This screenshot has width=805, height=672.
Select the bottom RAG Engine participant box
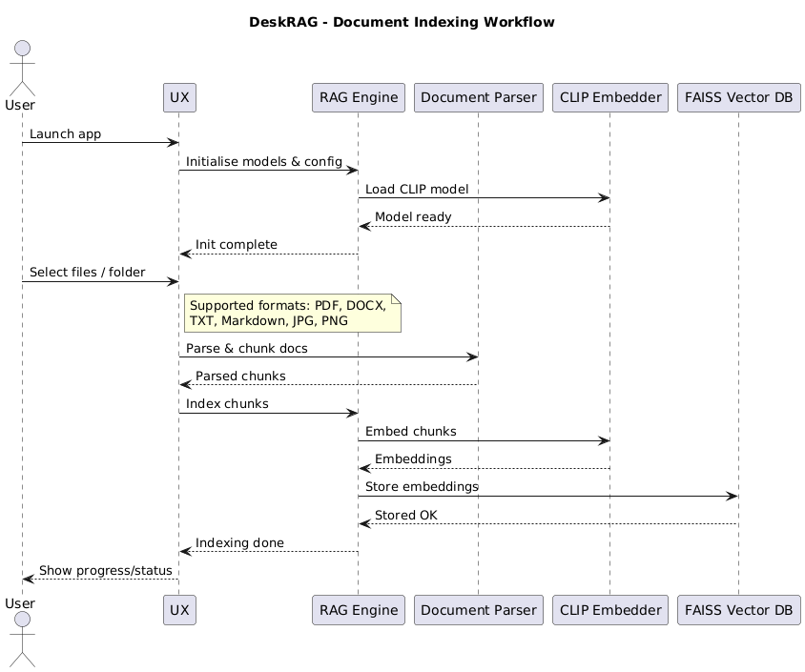point(359,610)
